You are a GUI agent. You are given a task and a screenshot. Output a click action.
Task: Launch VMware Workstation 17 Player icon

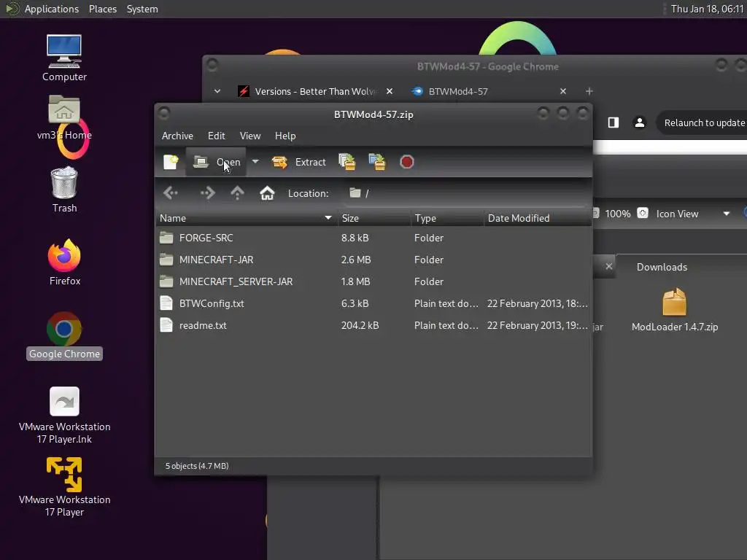tap(64, 486)
